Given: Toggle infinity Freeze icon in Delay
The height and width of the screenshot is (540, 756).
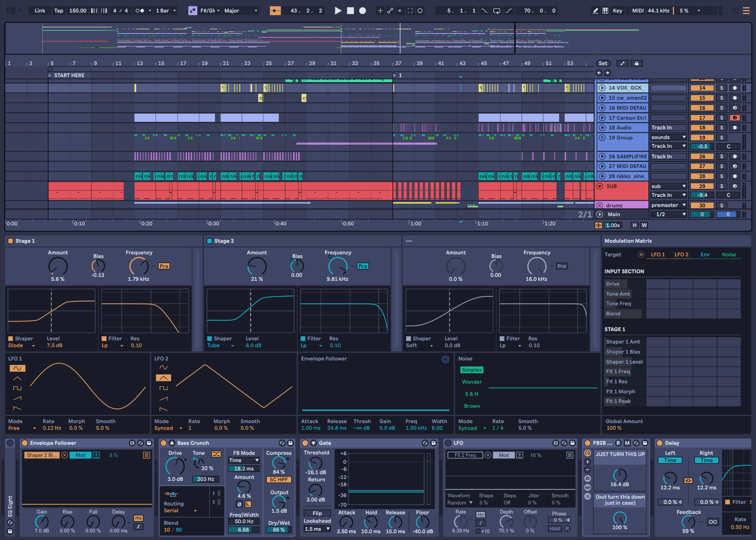Looking at the screenshot, I should 713,522.
